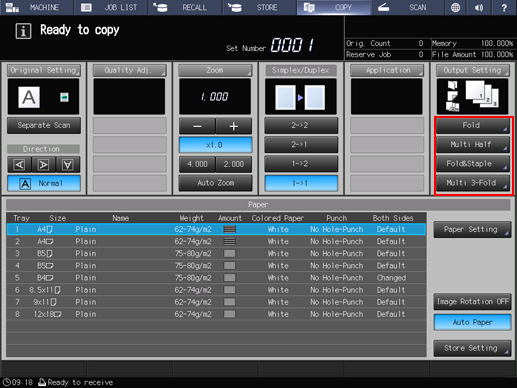Click Separate Scan button
The image size is (517, 388).
(44, 126)
